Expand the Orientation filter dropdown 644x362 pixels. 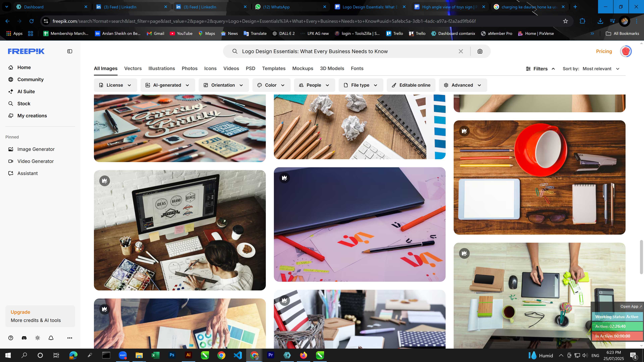tap(224, 85)
